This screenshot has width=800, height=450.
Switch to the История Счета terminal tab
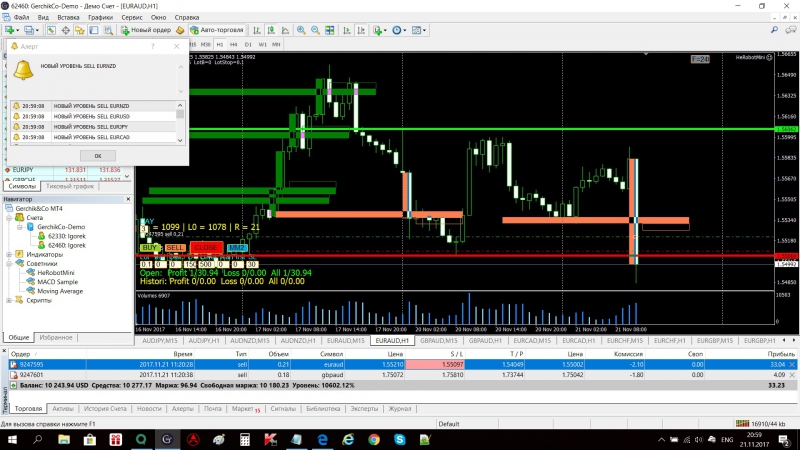pos(105,409)
